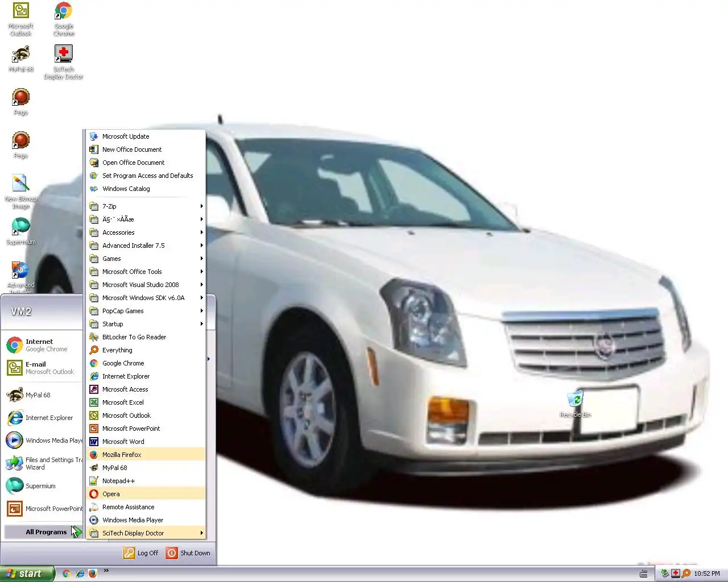The height and width of the screenshot is (582, 728).
Task: Open Firefox from Quick Launch bar
Action: pyautogui.click(x=93, y=573)
